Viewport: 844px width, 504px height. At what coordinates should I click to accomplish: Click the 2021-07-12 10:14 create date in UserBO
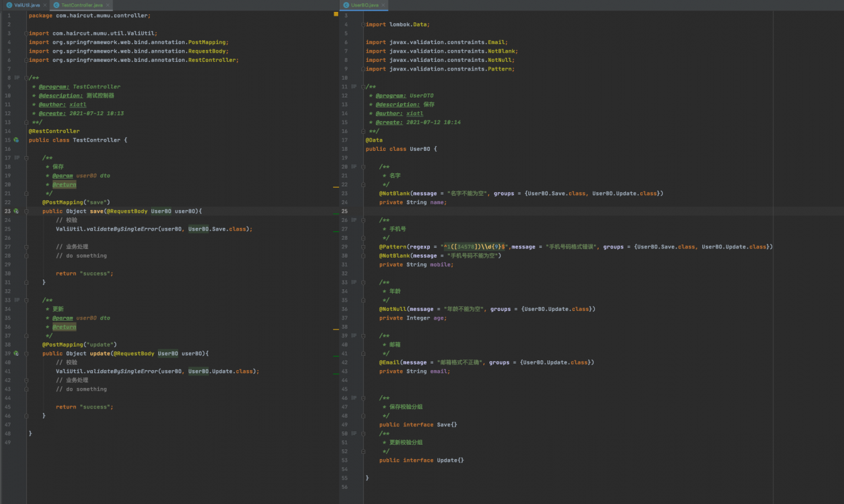tap(433, 122)
